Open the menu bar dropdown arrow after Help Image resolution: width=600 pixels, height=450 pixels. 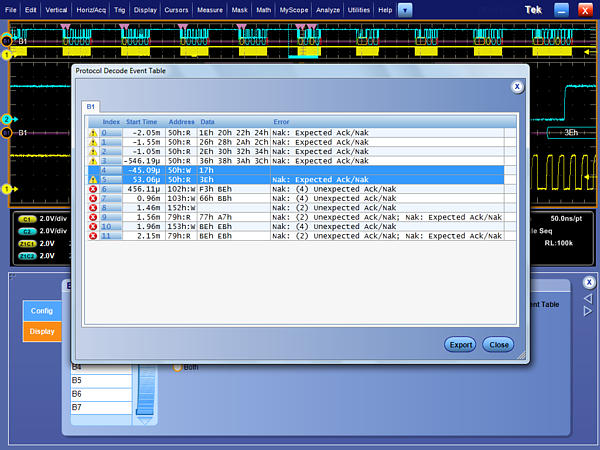[x=404, y=9]
